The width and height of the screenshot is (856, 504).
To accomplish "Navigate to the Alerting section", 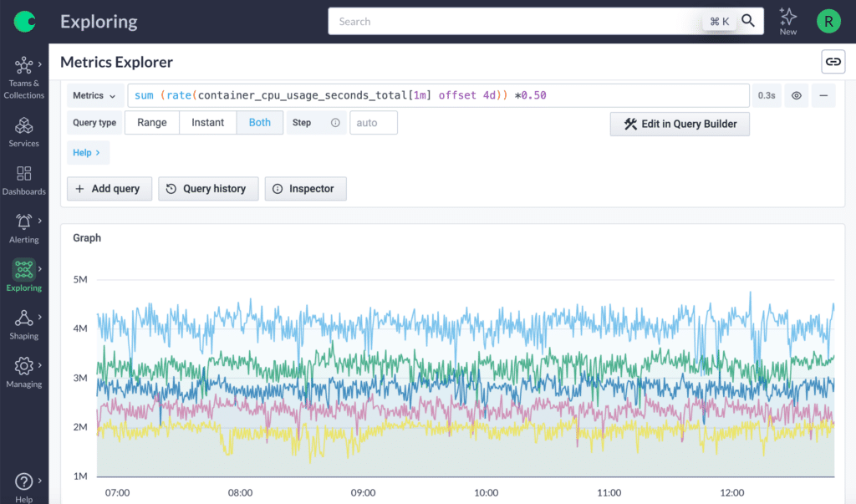I will point(24,227).
